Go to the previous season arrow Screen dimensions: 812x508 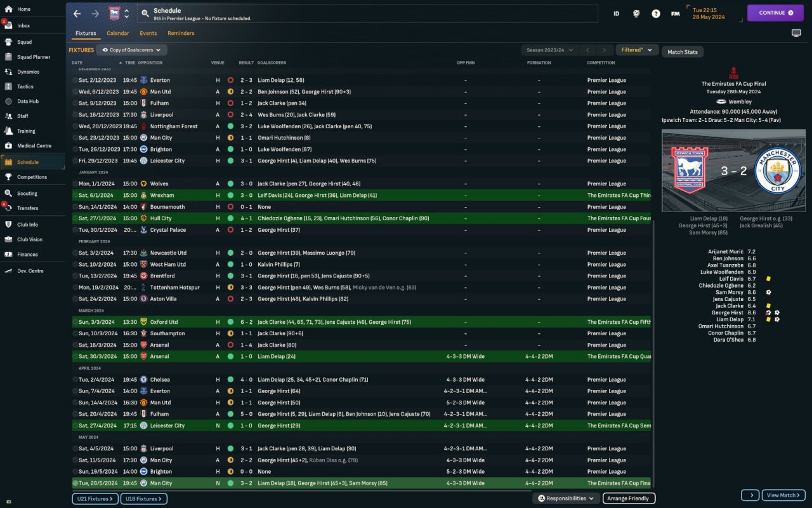tap(588, 50)
